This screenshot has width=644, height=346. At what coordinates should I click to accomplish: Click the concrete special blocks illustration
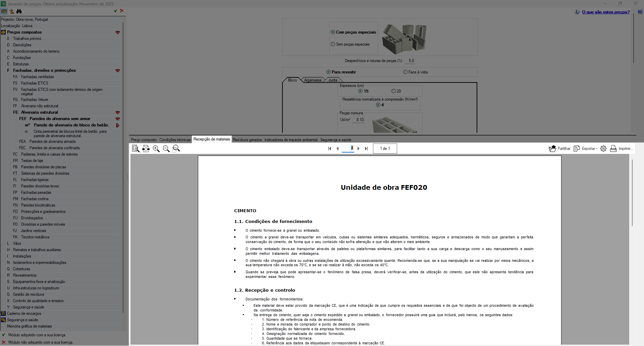point(405,39)
